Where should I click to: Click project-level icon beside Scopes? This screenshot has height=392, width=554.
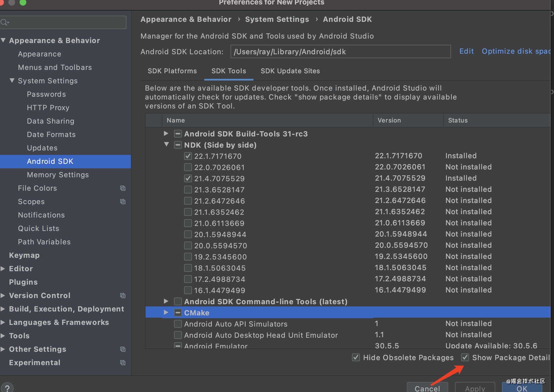point(123,202)
